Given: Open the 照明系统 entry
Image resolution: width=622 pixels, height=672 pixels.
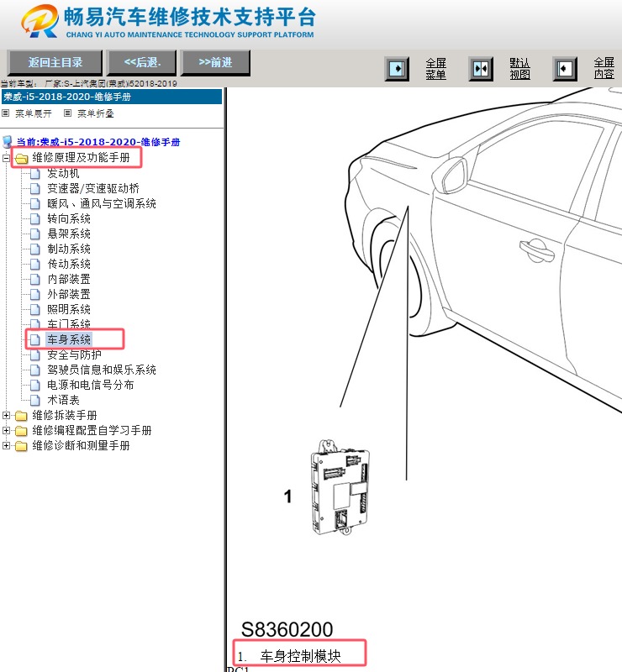Looking at the screenshot, I should (69, 309).
